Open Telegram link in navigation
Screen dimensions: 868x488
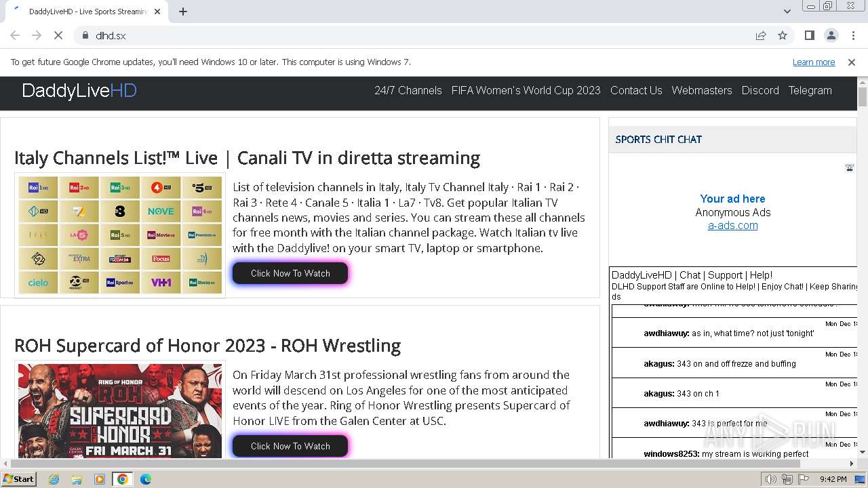[810, 90]
